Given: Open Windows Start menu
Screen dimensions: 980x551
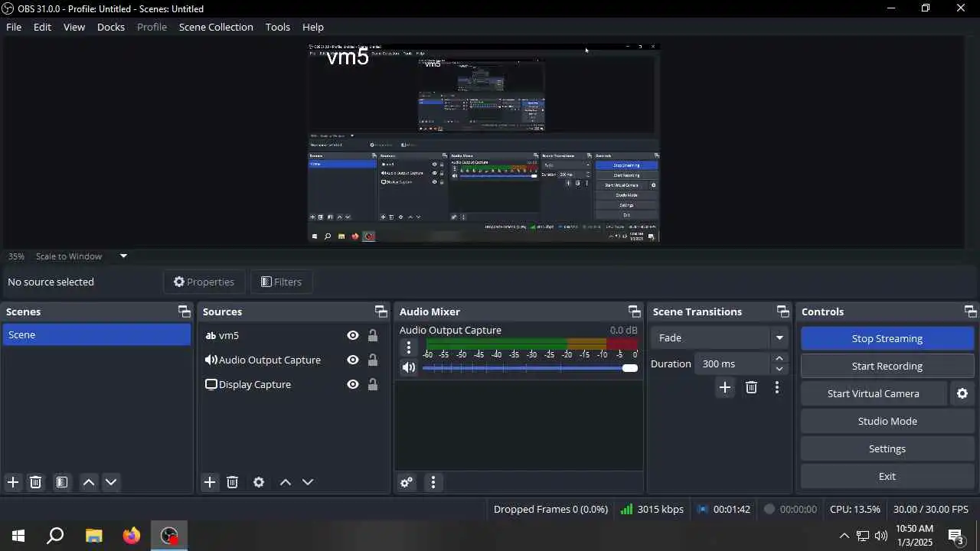Looking at the screenshot, I should coord(18,536).
